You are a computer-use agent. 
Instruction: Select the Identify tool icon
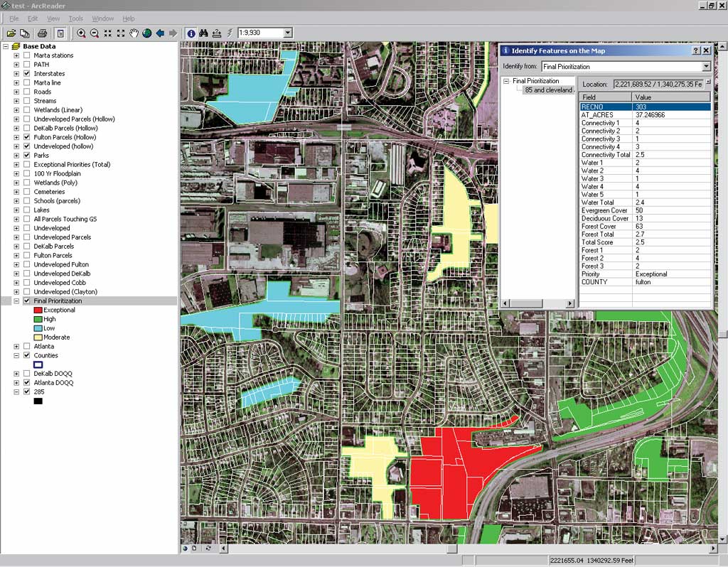click(191, 33)
